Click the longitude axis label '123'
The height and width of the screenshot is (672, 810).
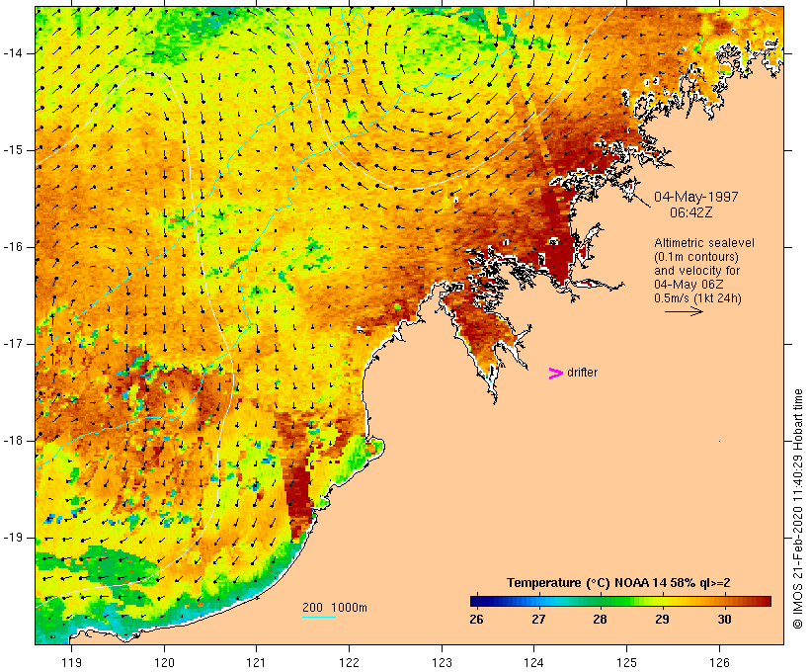(x=442, y=662)
